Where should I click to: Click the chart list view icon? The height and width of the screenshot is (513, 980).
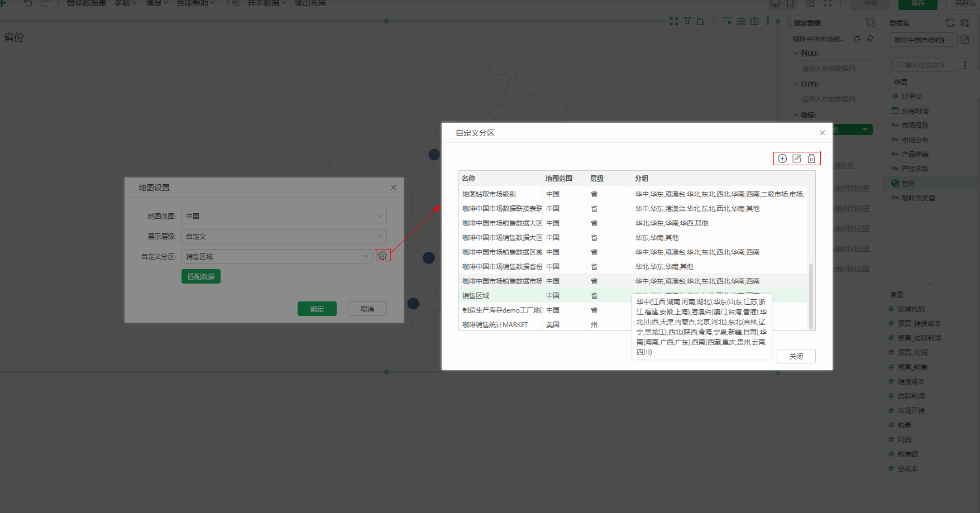coord(741,21)
